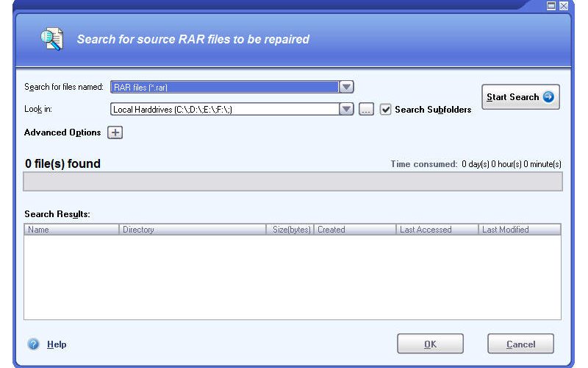Click the blue arrow on Start Search
The height and width of the screenshot is (368, 588).
click(548, 97)
